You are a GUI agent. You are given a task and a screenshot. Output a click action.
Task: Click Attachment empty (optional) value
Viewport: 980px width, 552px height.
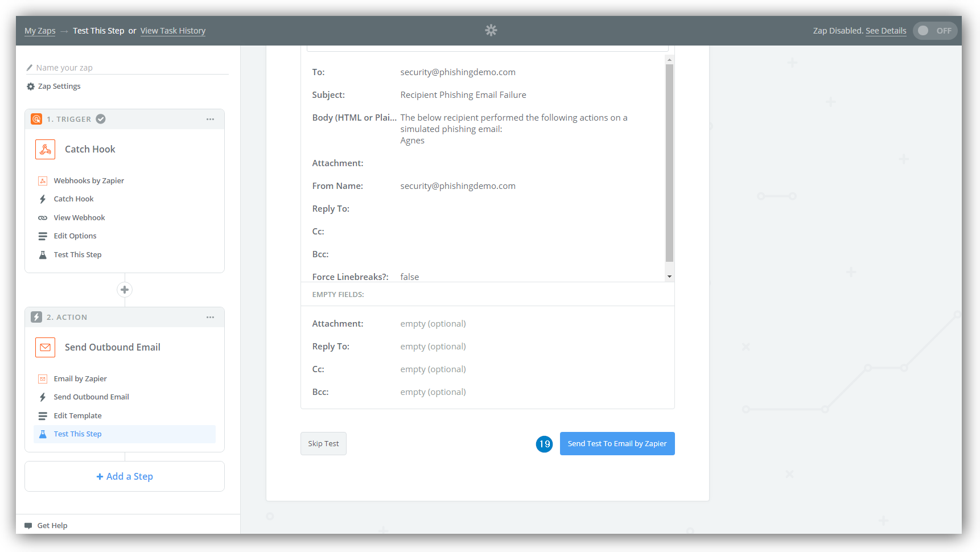click(433, 324)
